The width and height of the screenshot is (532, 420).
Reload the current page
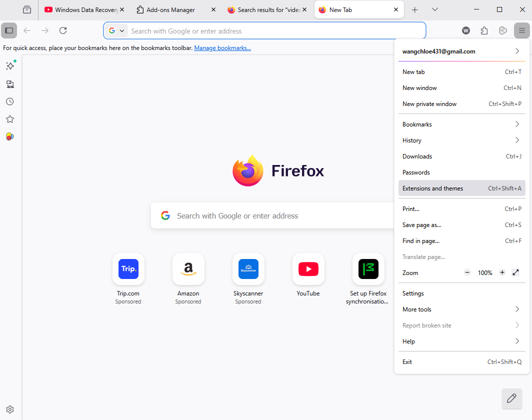[63, 30]
